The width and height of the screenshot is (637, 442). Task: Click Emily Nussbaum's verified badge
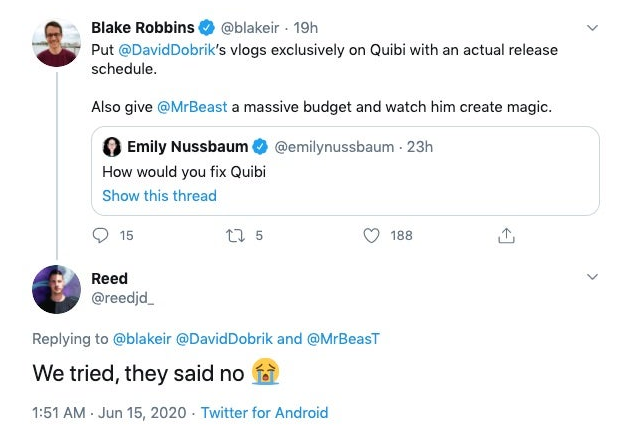[259, 147]
